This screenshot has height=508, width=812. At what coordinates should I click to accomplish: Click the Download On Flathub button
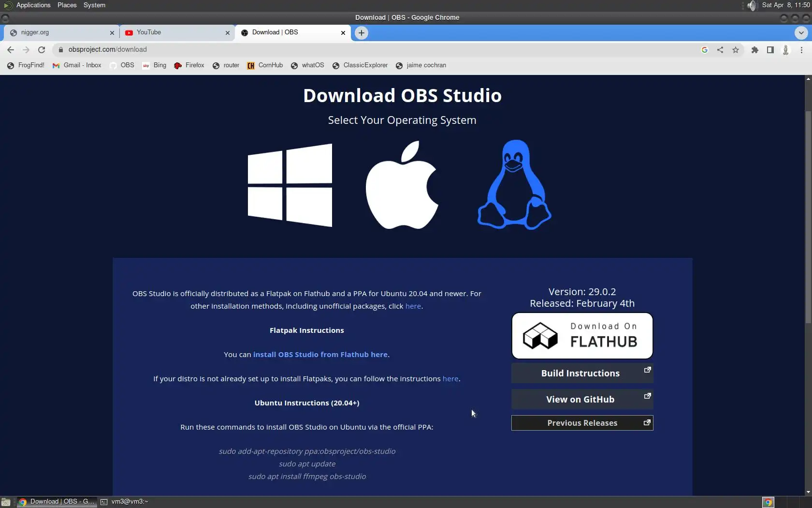[x=582, y=336]
